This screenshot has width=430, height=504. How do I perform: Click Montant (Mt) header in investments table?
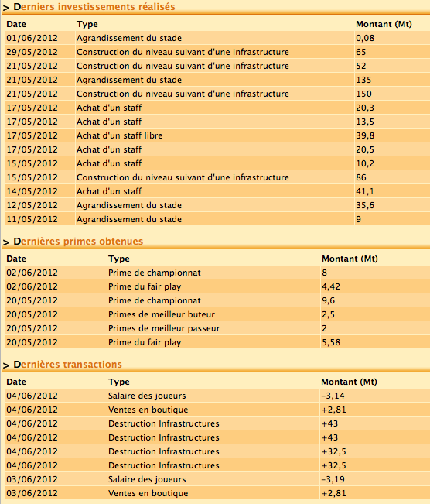[384, 24]
